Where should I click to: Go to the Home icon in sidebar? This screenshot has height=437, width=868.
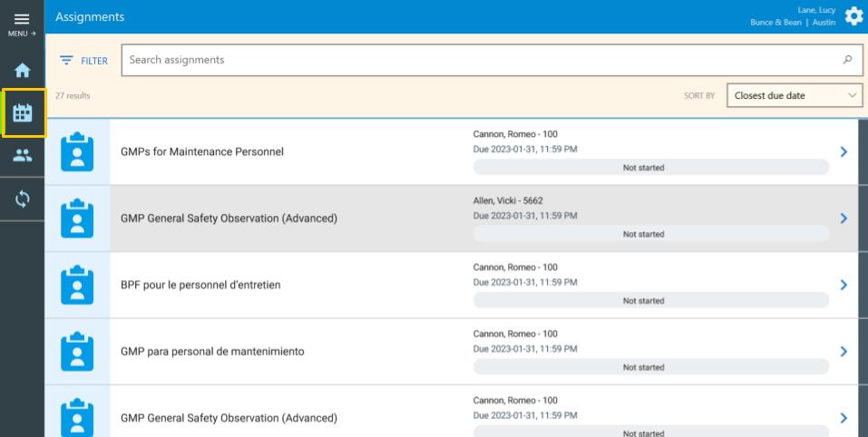point(22,70)
